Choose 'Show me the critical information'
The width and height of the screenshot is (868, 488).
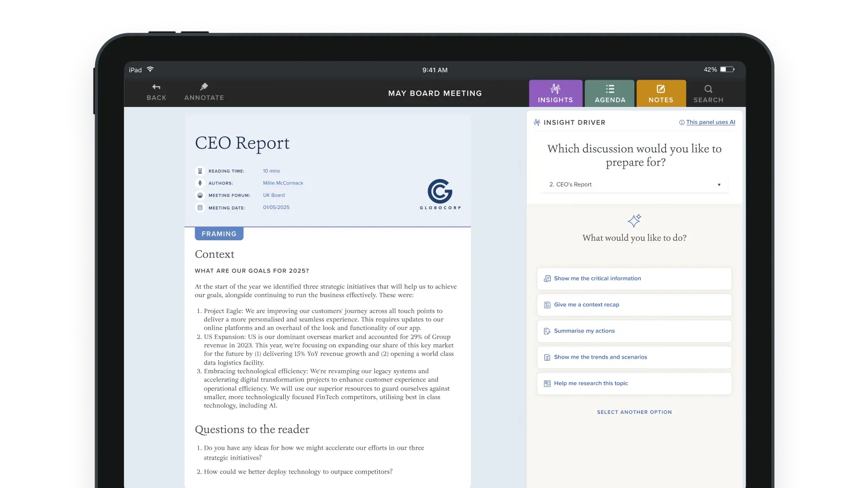pyautogui.click(x=634, y=279)
